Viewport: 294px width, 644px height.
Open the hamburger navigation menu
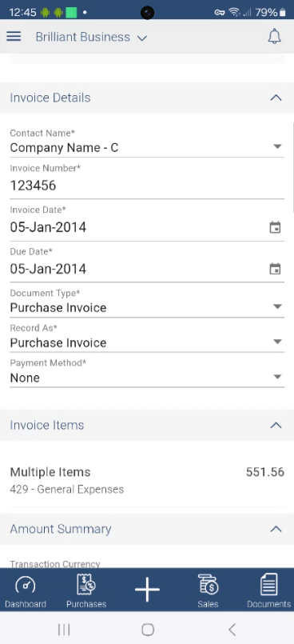pos(14,37)
